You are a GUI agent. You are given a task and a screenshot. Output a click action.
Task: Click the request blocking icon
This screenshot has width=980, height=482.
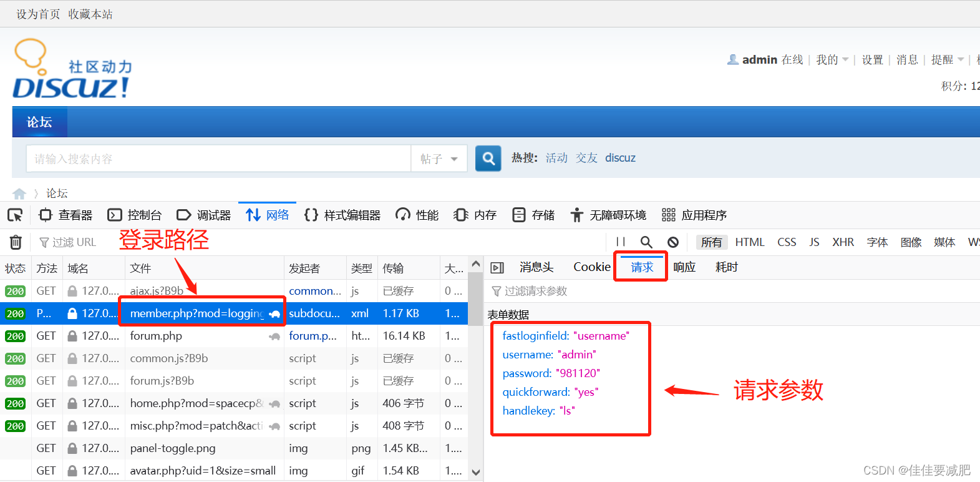[x=673, y=242]
